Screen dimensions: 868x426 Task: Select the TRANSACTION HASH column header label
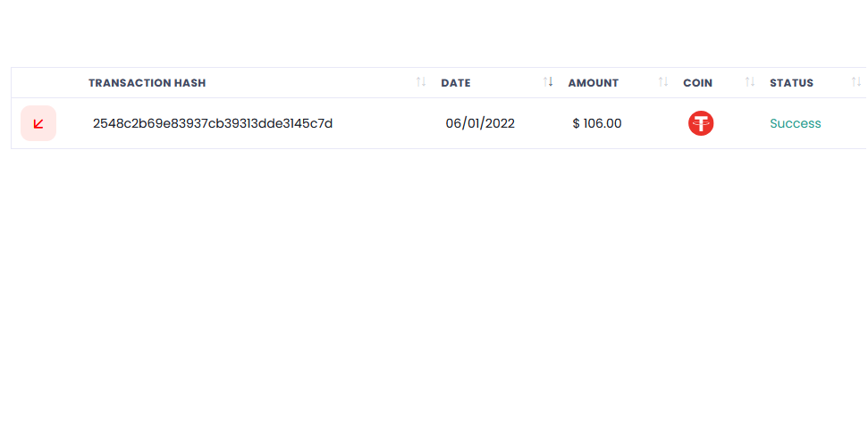pos(147,83)
